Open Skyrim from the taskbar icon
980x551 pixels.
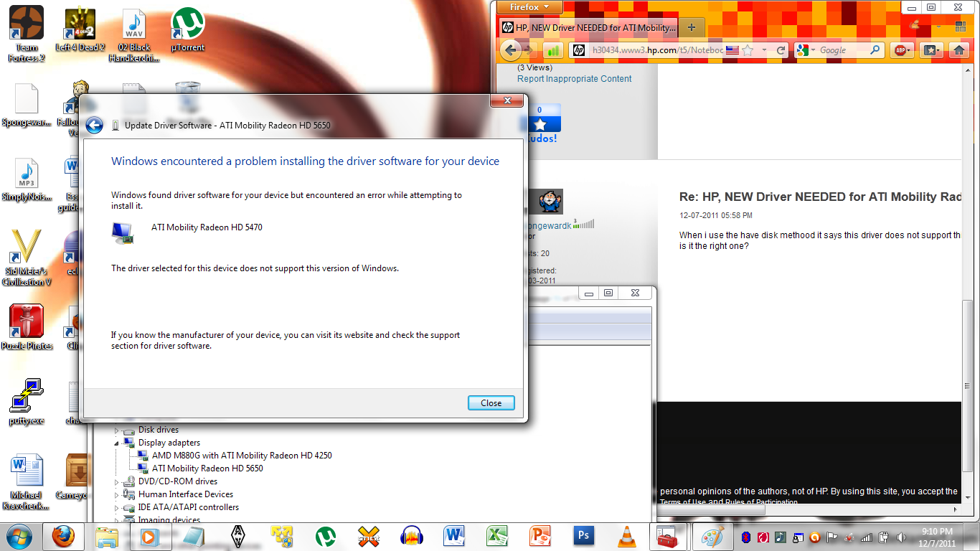238,537
